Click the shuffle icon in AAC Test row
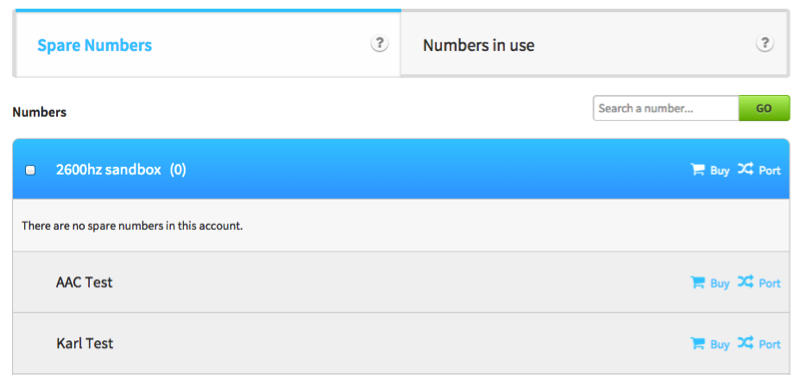The image size is (807, 376). 746,282
